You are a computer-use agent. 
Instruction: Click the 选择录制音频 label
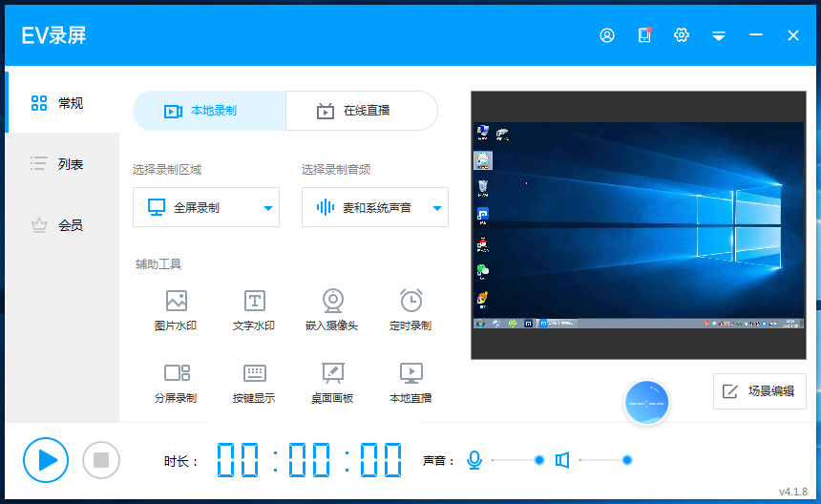(x=336, y=170)
